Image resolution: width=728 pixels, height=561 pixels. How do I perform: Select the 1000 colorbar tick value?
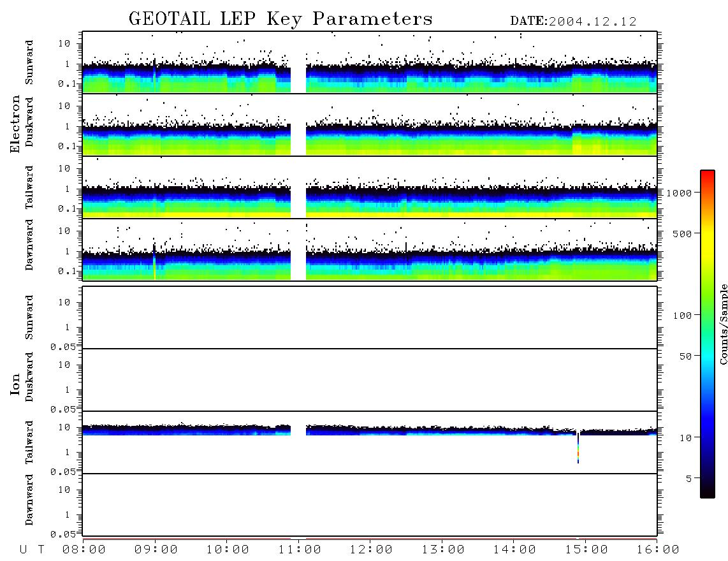[x=679, y=193]
